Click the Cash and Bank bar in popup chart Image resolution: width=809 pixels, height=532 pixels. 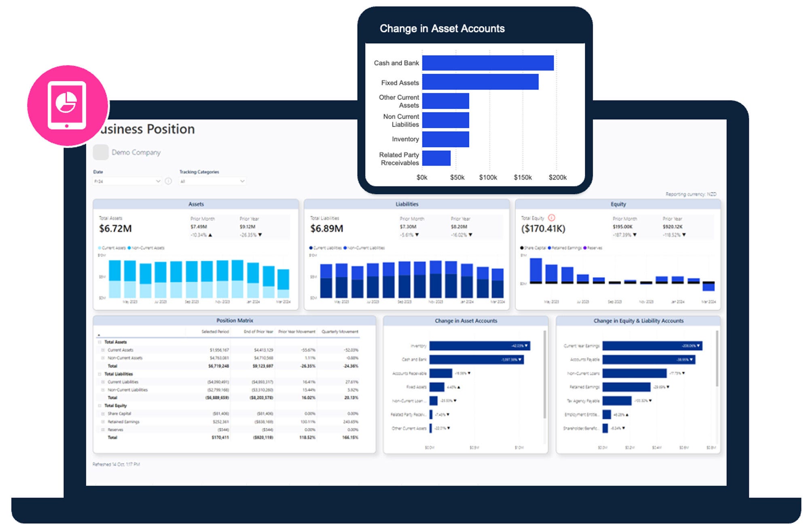(487, 63)
